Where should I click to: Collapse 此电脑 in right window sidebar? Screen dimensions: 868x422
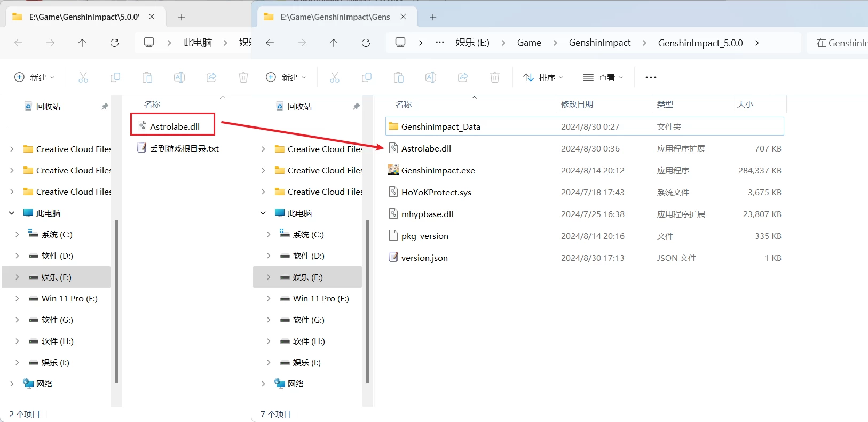[263, 213]
